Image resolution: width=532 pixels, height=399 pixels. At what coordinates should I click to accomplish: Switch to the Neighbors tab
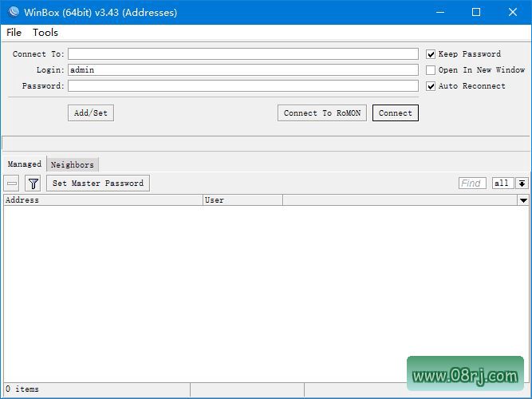point(73,164)
